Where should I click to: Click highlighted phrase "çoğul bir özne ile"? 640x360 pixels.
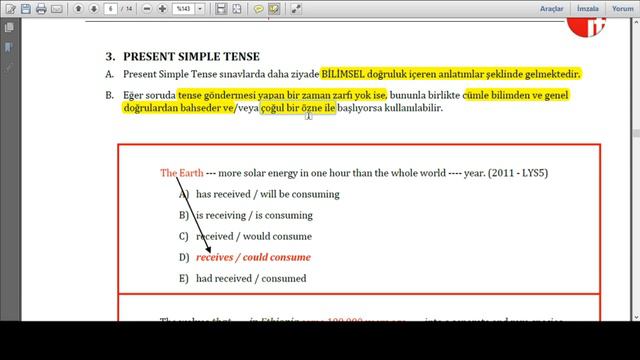click(298, 108)
